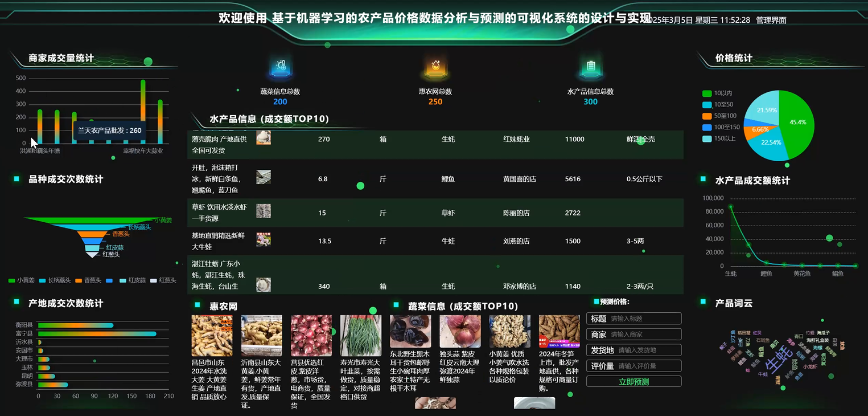Click the bullfrog thumbnail in 牛蛙 row
Image resolution: width=868 pixels, height=416 pixels.
point(264,239)
